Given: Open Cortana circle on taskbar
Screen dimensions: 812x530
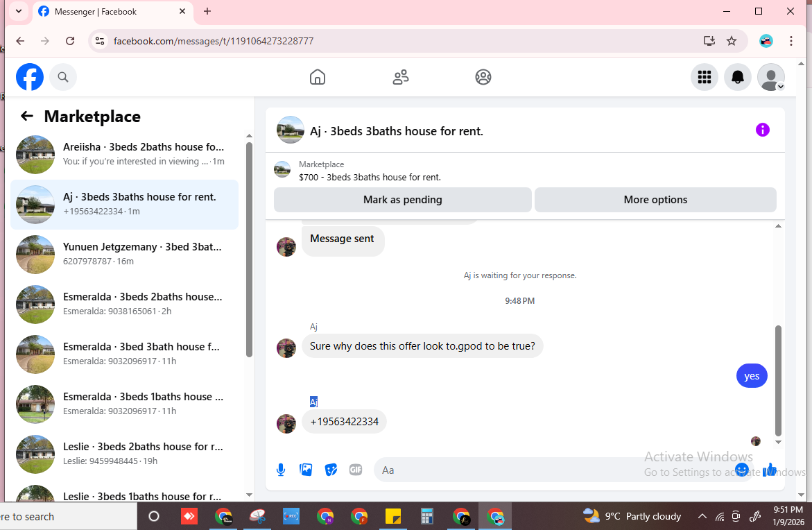Looking at the screenshot, I should click(154, 517).
